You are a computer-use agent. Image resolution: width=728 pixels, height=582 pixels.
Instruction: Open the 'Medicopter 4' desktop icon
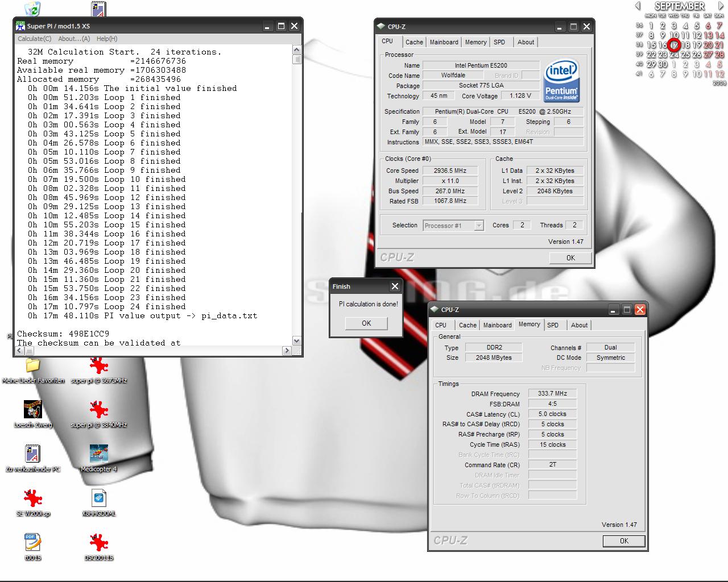tap(99, 454)
